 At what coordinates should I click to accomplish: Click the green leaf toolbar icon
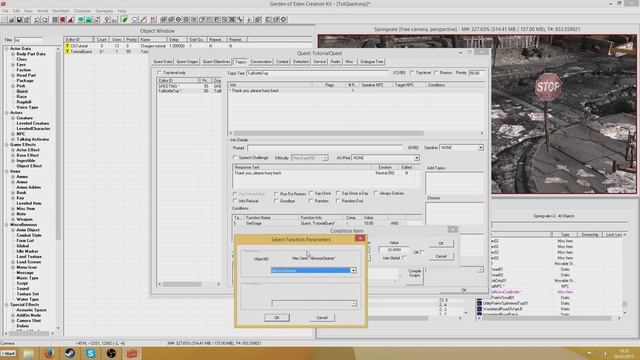(124, 19)
